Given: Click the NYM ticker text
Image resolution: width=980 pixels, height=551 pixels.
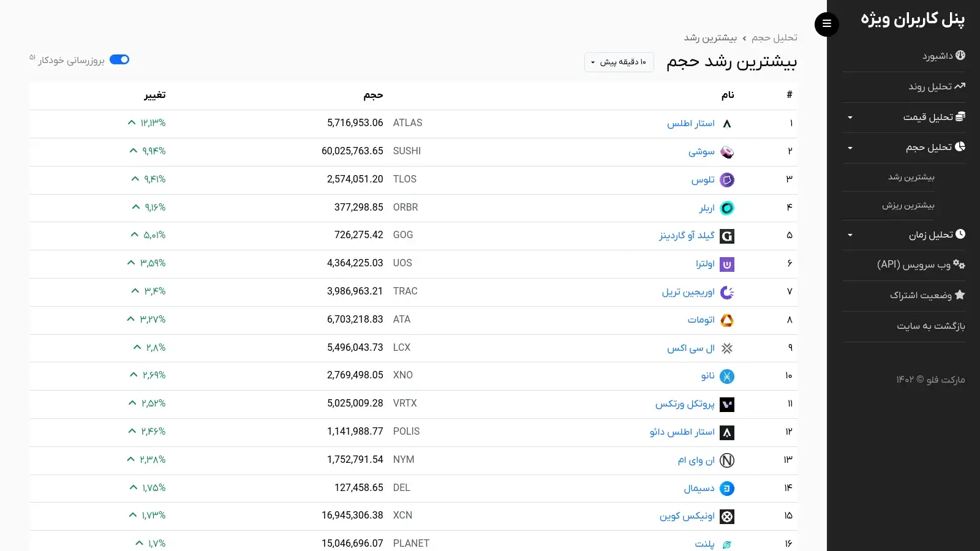Looking at the screenshot, I should (x=404, y=460).
